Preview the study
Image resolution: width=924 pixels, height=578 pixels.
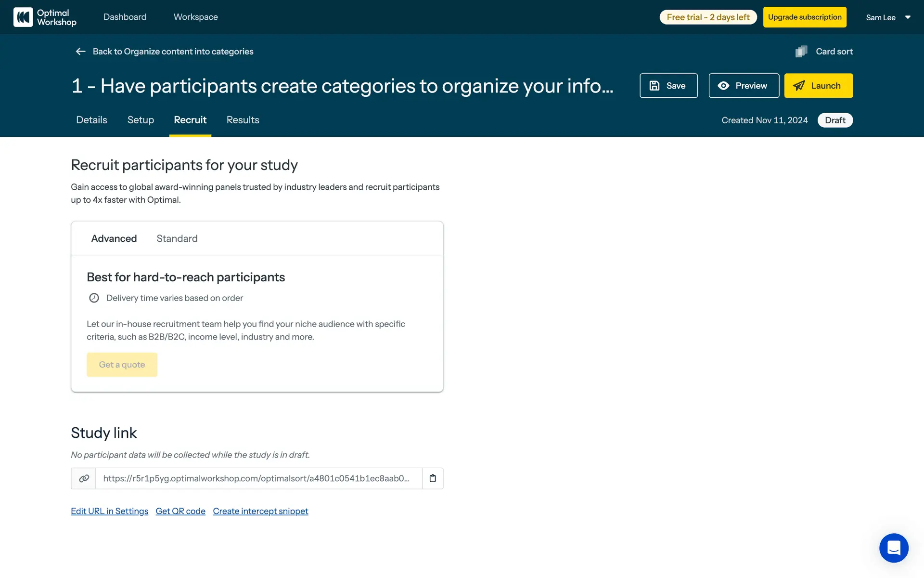(x=744, y=86)
